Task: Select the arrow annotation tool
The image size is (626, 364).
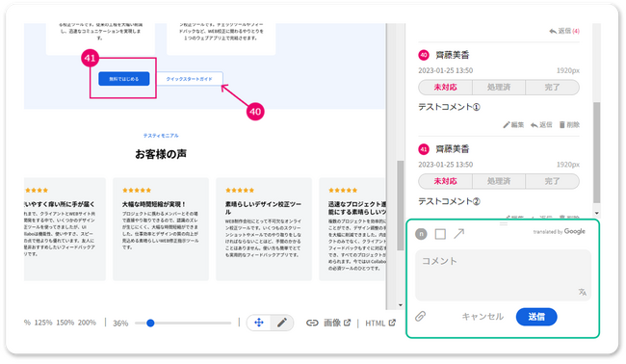Action: tap(459, 234)
